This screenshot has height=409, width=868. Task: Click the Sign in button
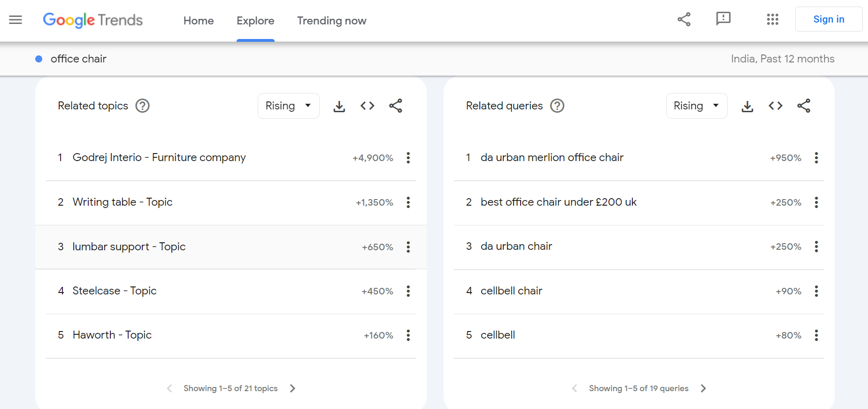pyautogui.click(x=828, y=19)
